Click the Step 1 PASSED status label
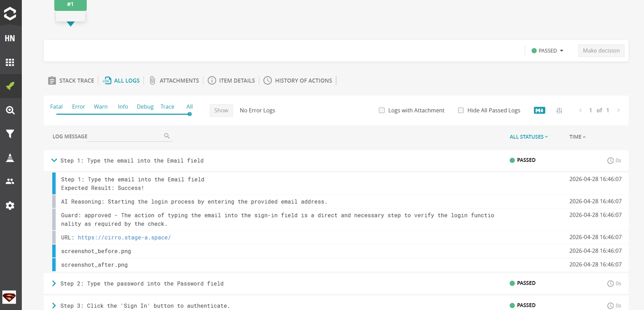 [x=523, y=160]
